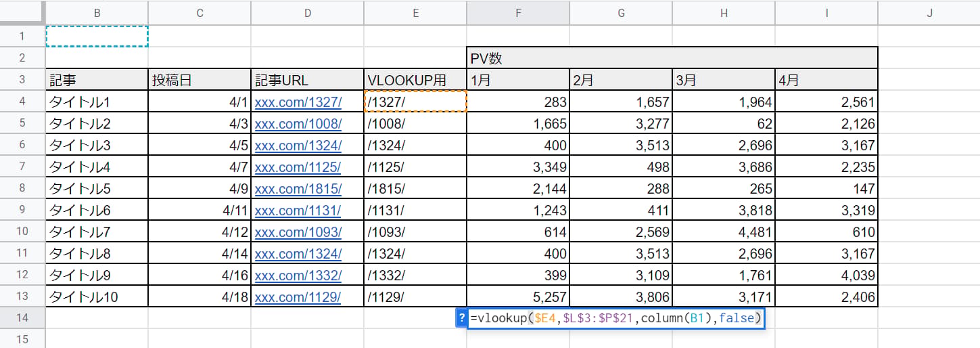Select the cell with date 4/18
The image size is (980, 348).
click(200, 296)
